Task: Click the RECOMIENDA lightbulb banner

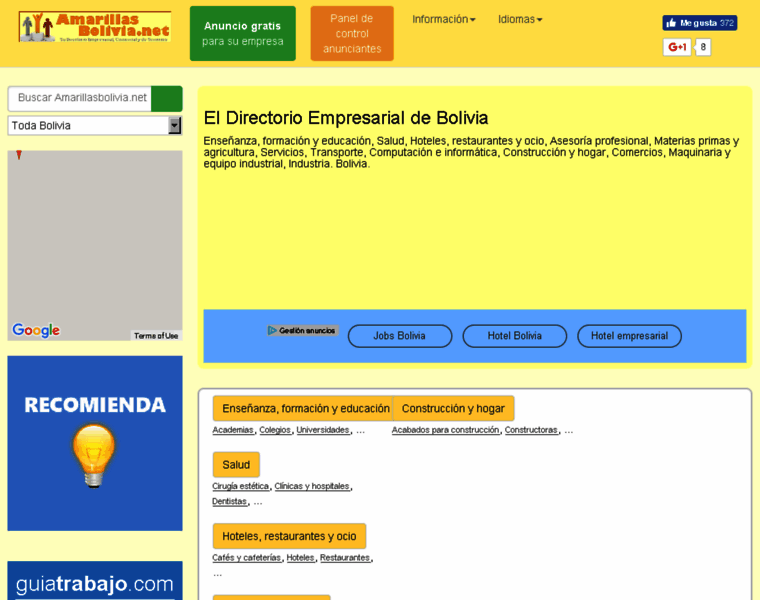Action: (x=95, y=443)
